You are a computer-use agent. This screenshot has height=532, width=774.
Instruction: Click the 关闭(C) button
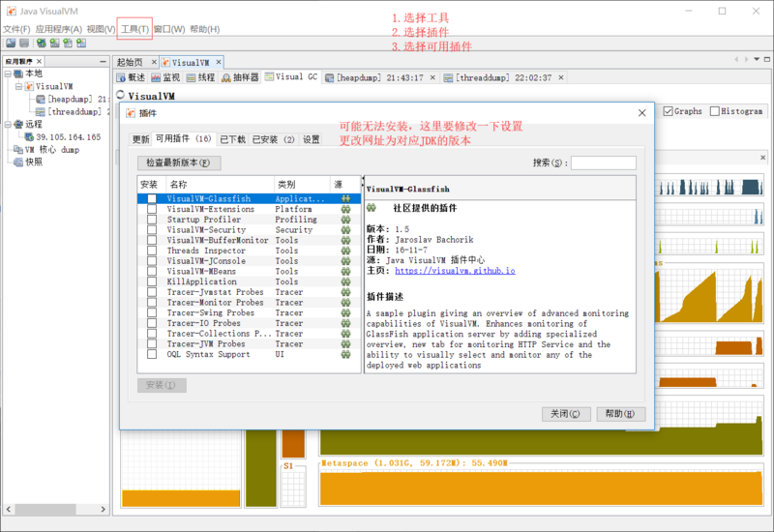pyautogui.click(x=566, y=414)
